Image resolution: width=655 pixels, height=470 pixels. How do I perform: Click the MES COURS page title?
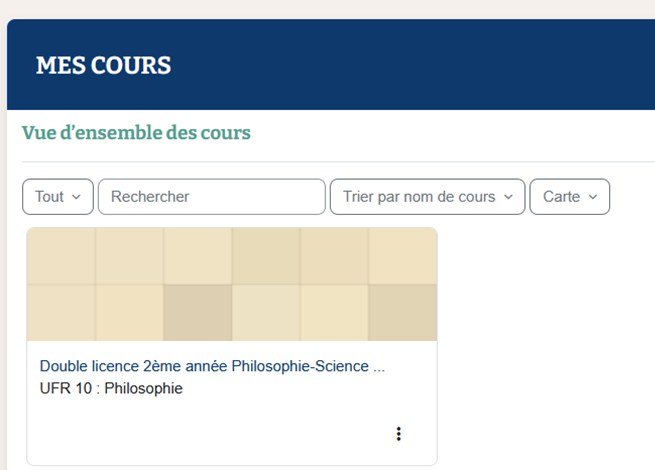point(103,66)
